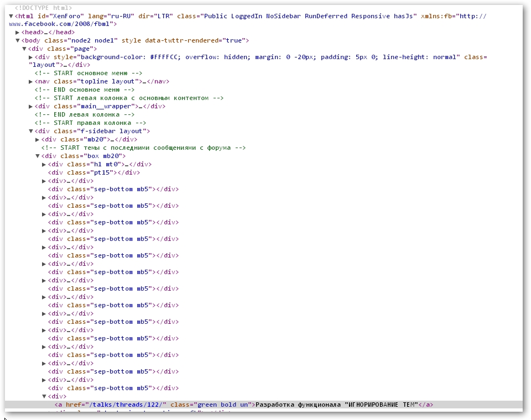Expand the div "main__wrapper" node

coord(31,107)
